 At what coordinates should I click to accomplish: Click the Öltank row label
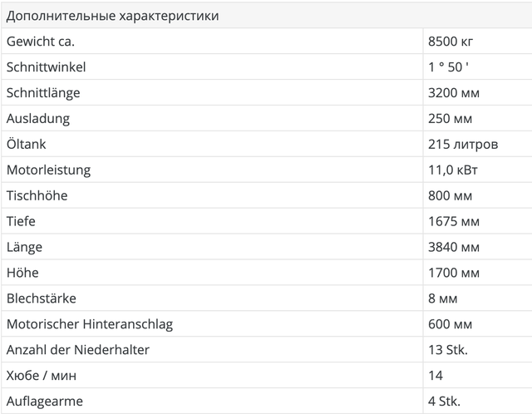coord(28,144)
